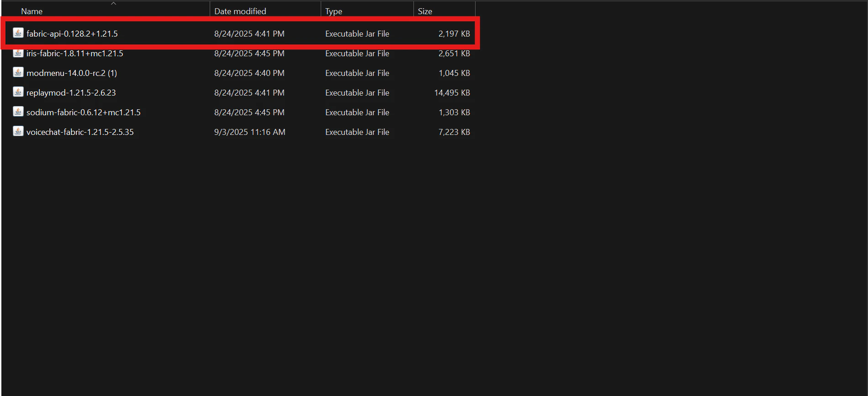Click the date 9/3/2025 11:16 AM
The image size is (868, 396).
pos(250,132)
